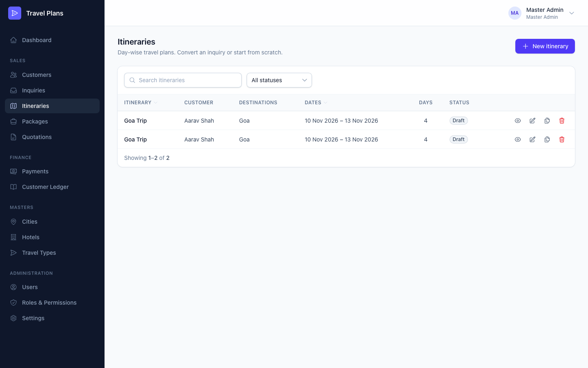Duplicate the second Goa Trip itinerary

pos(547,139)
